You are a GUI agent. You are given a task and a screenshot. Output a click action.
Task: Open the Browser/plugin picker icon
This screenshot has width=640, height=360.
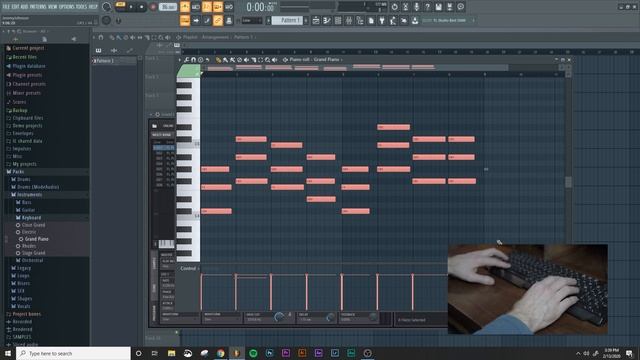click(x=360, y=20)
